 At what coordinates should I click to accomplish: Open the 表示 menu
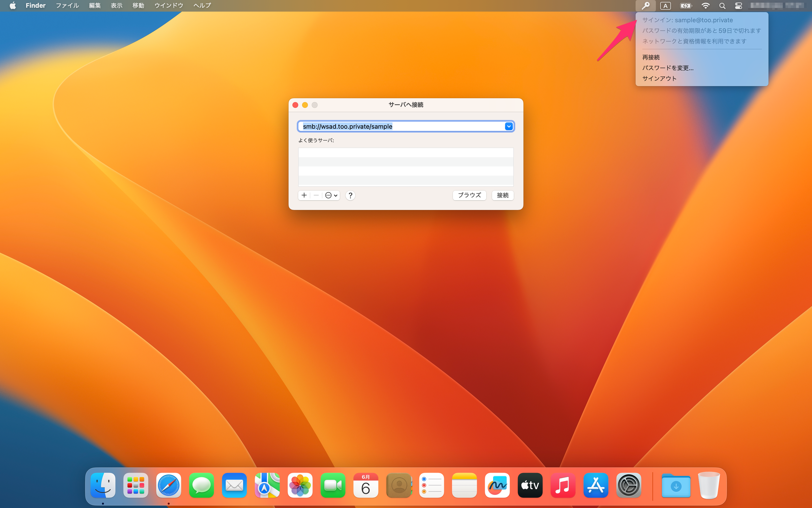tap(116, 5)
